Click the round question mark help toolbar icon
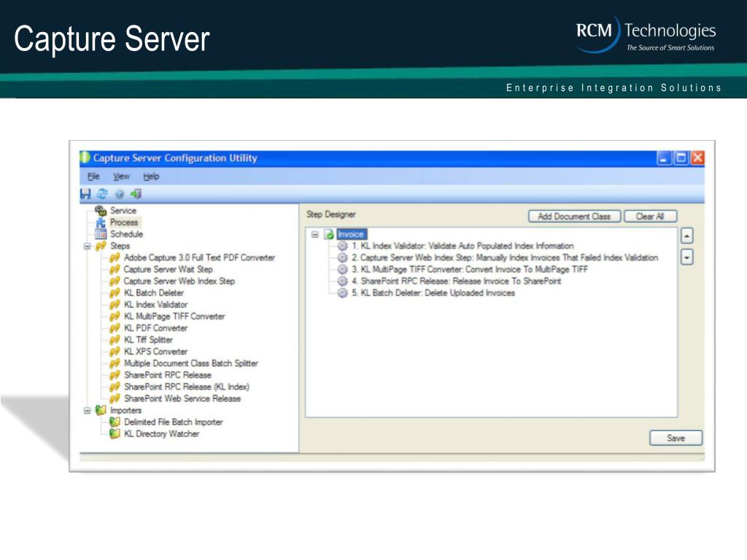The image size is (747, 560). [120, 194]
